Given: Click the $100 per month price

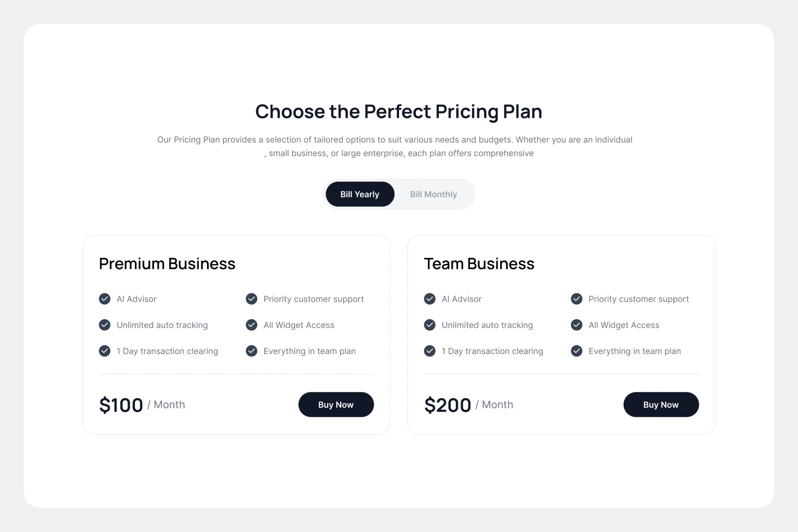Looking at the screenshot, I should pyautogui.click(x=121, y=405).
